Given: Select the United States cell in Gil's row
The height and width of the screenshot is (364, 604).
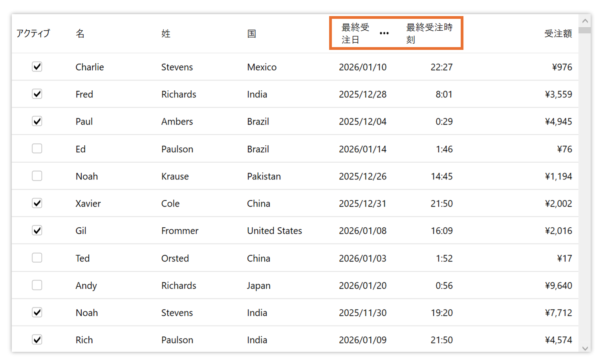Looking at the screenshot, I should click(x=275, y=230).
